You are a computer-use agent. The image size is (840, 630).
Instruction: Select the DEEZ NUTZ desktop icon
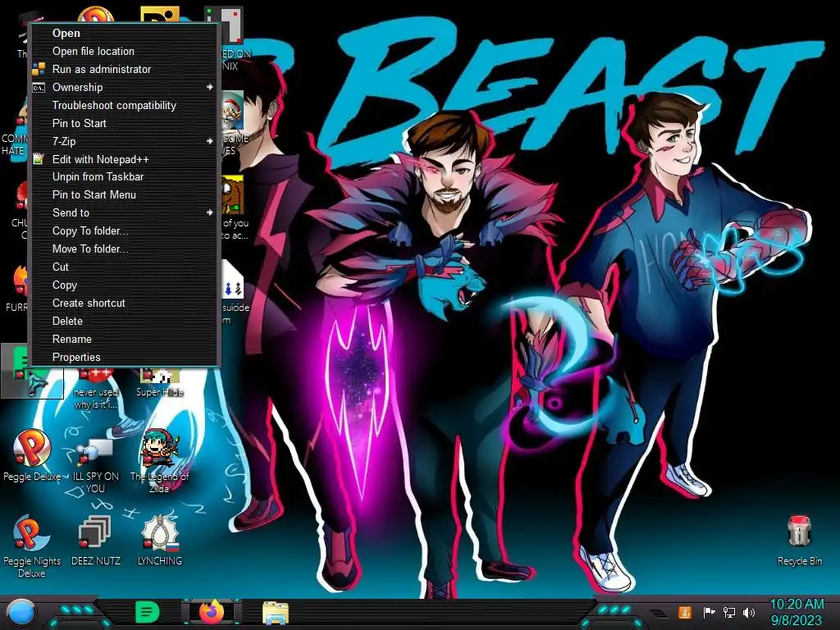95,541
